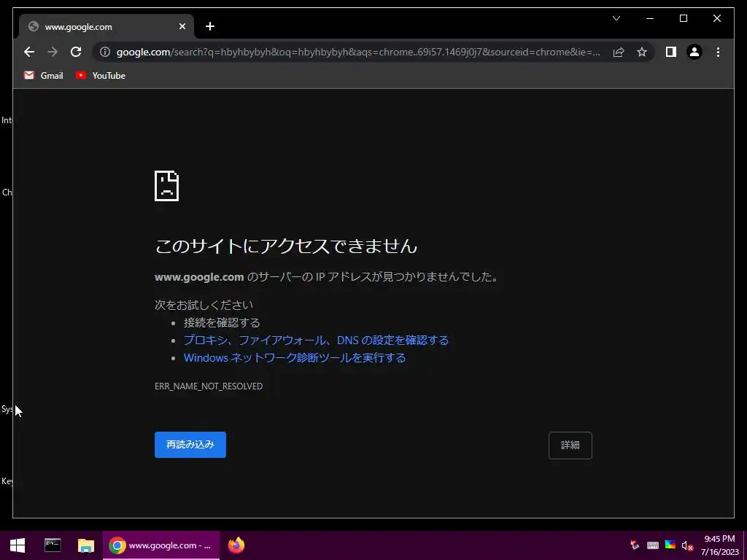Click the muted volume tray icon
The height and width of the screenshot is (560, 747).
tap(686, 545)
